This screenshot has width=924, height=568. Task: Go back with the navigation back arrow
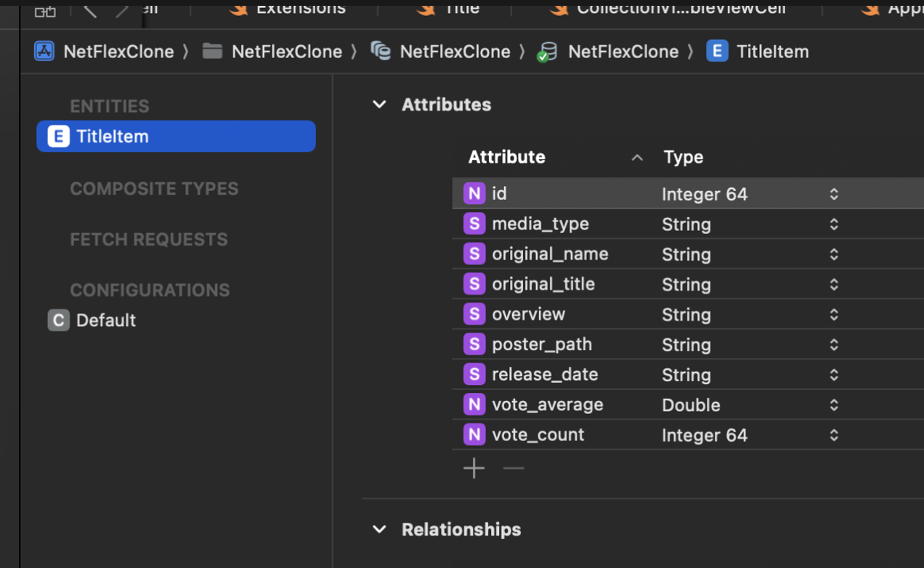point(90,9)
